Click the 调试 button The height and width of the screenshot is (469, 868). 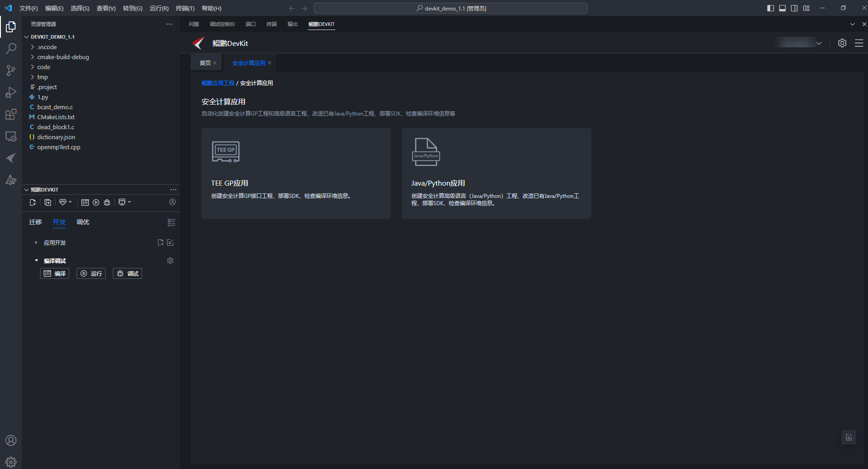tap(127, 273)
